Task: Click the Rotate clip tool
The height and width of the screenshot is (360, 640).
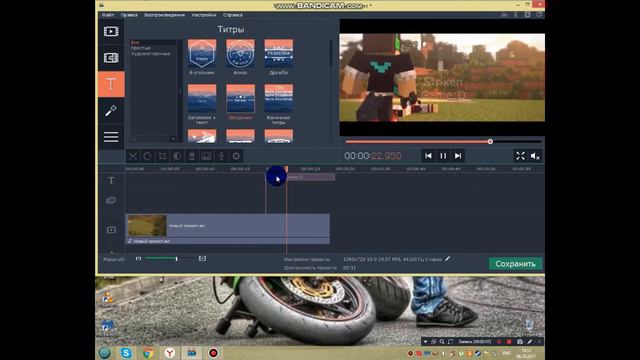Action: (x=147, y=156)
